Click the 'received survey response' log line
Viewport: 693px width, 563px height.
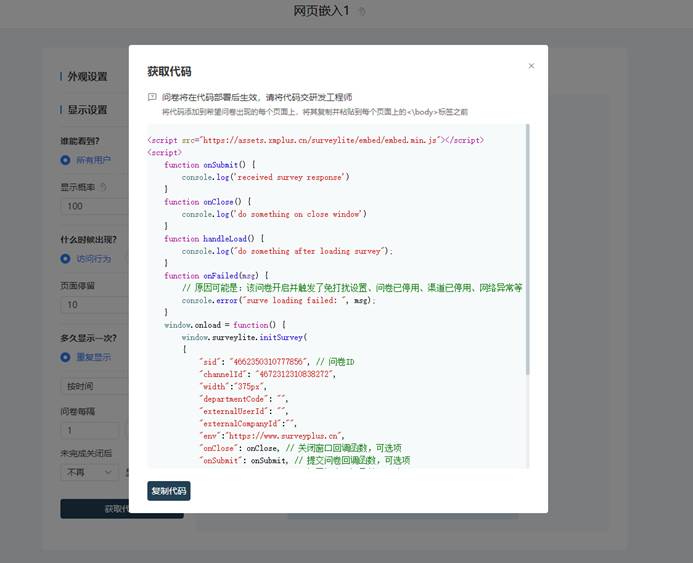(266, 177)
